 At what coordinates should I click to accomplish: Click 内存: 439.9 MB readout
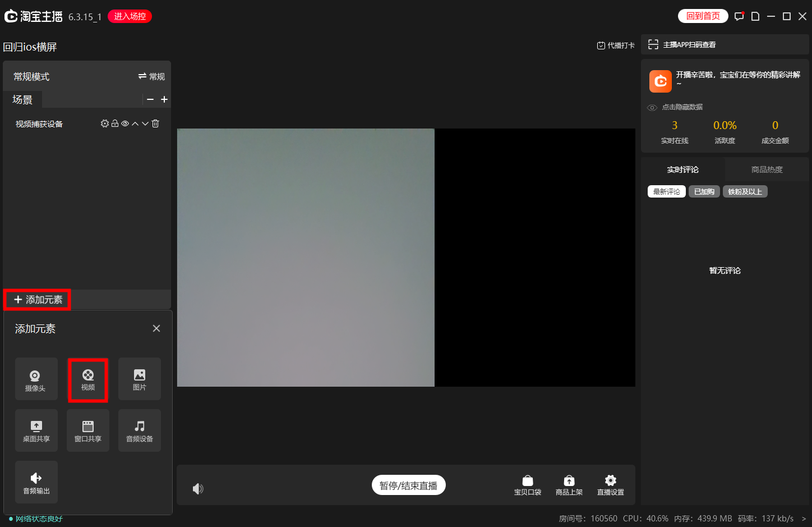(x=703, y=519)
